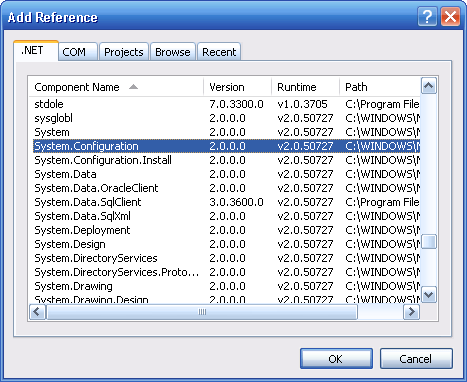Click the horizontal scrollbar thumb
467x382 pixels.
202,312
